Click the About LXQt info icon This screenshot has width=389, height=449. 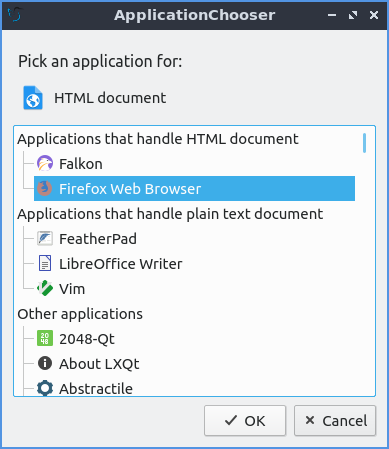tap(45, 363)
